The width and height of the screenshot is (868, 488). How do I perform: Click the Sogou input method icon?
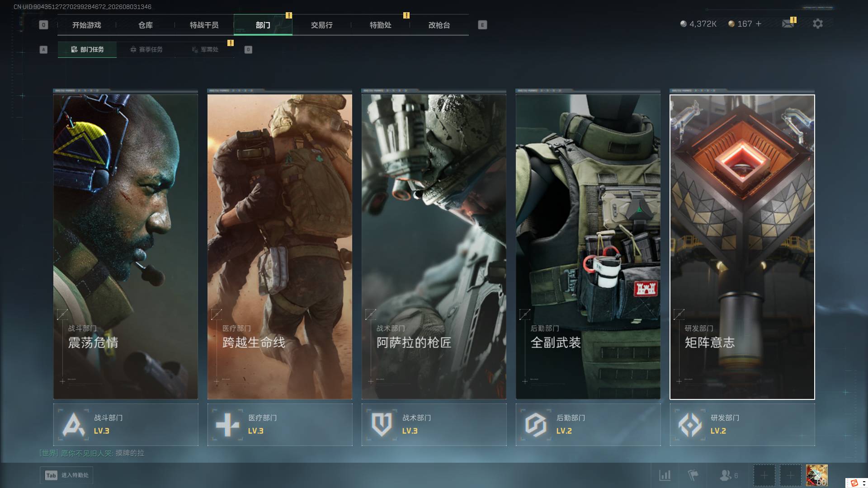pos(854,483)
